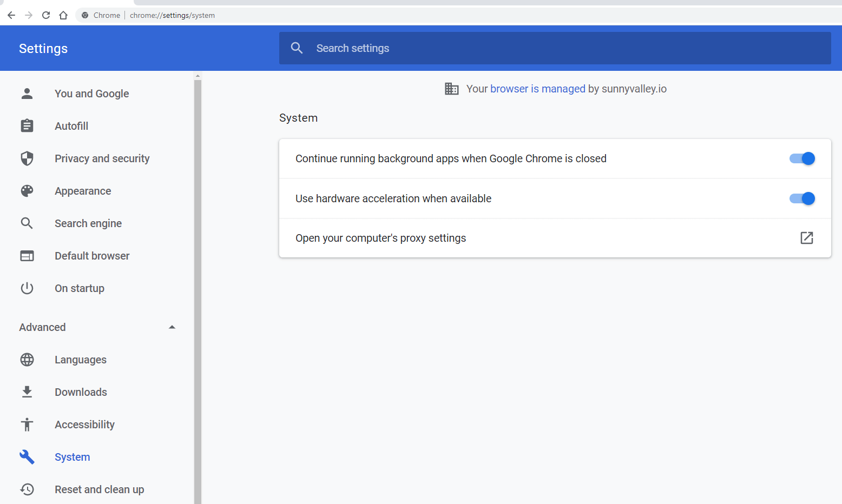
Task: Click the Appearance palette icon
Action: coord(27,191)
